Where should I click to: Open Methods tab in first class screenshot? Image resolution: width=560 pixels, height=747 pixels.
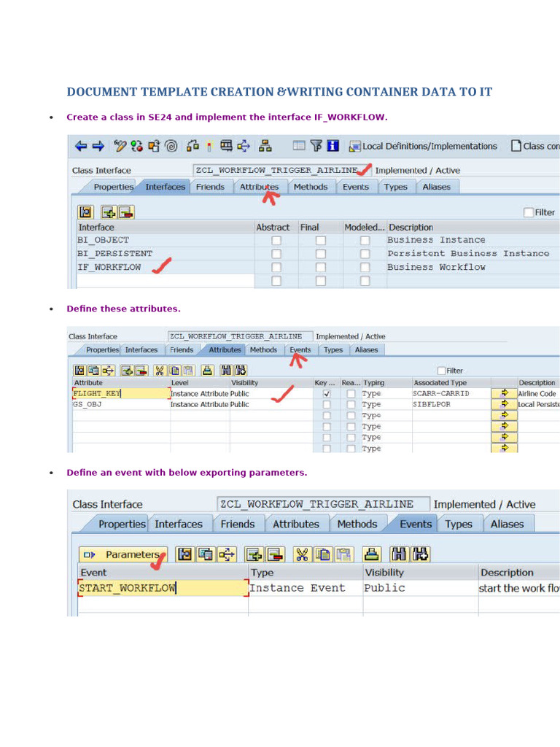(311, 187)
